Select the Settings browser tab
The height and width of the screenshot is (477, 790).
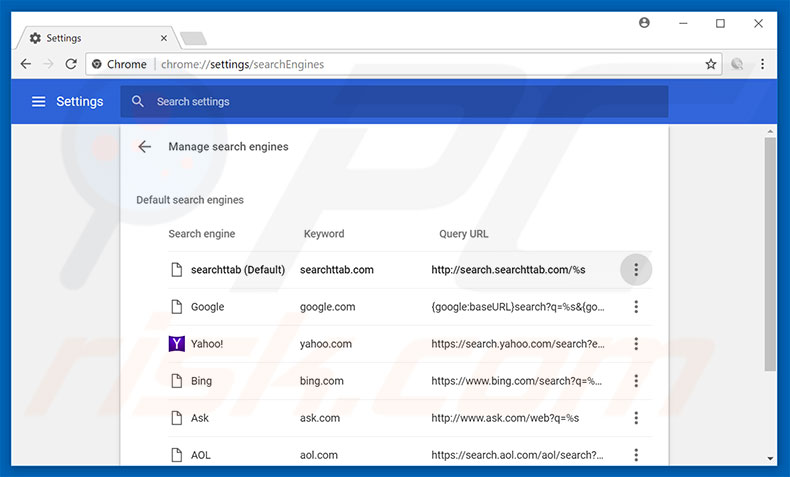pos(97,38)
